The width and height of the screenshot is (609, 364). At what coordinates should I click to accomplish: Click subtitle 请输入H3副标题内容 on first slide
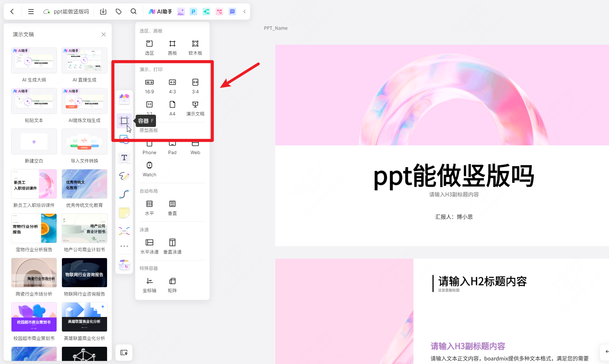pyautogui.click(x=454, y=195)
